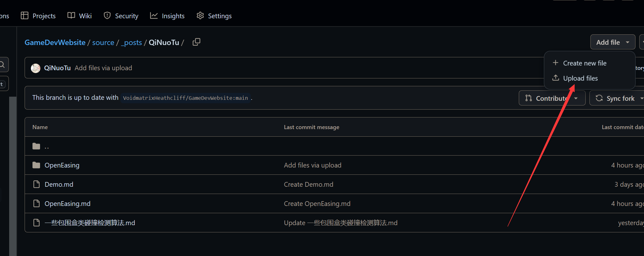Open the Projects tab

click(38, 16)
